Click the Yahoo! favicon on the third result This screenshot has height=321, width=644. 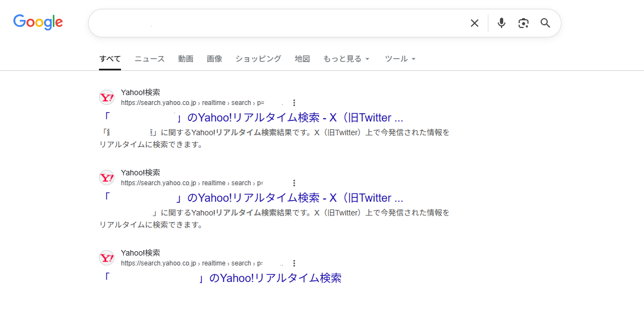[106, 258]
